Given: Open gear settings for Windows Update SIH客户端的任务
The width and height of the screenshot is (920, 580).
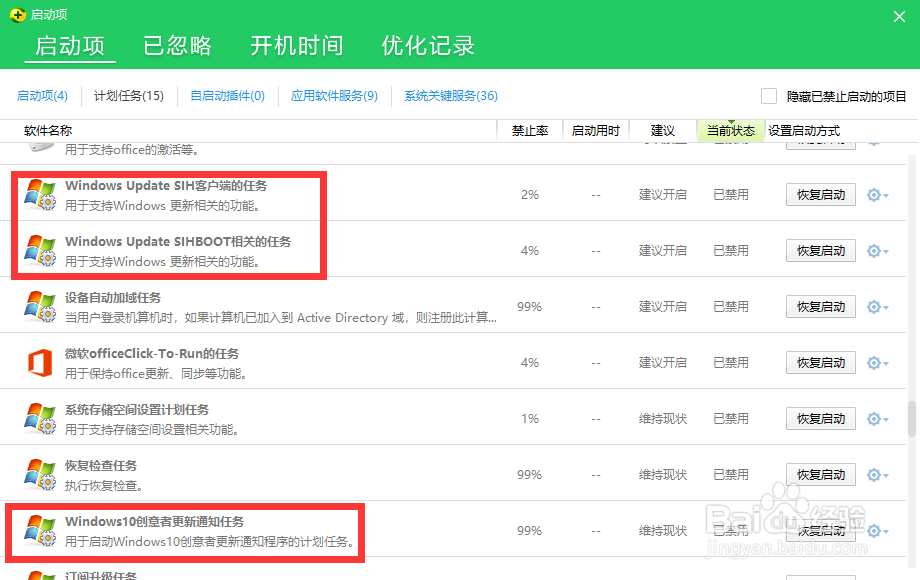Looking at the screenshot, I should [877, 195].
